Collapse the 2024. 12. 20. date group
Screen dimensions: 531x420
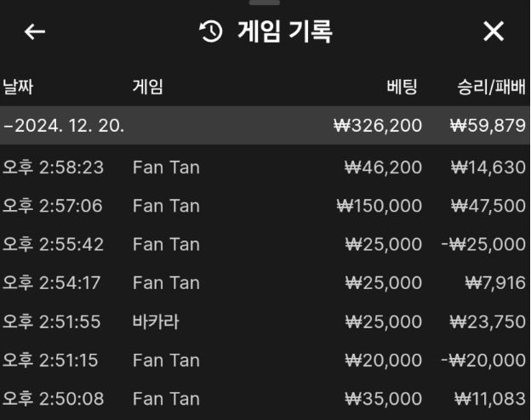65,126
